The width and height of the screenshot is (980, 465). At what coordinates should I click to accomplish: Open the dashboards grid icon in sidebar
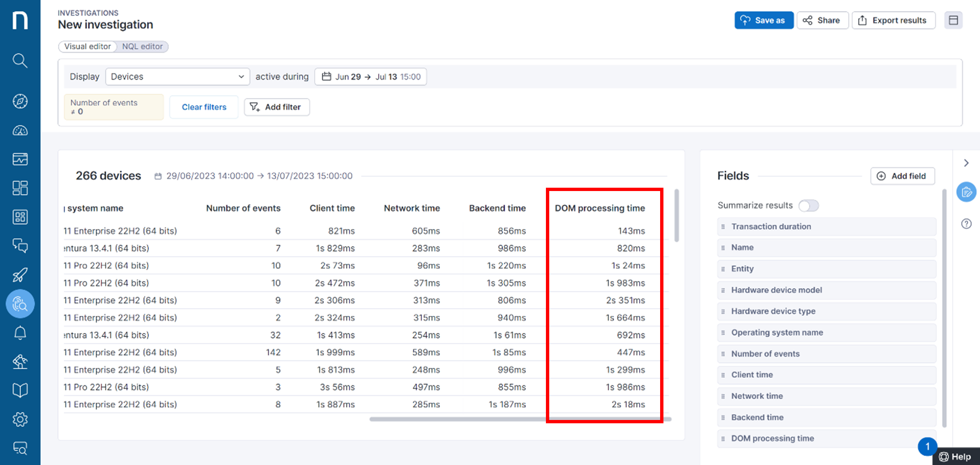(19, 188)
